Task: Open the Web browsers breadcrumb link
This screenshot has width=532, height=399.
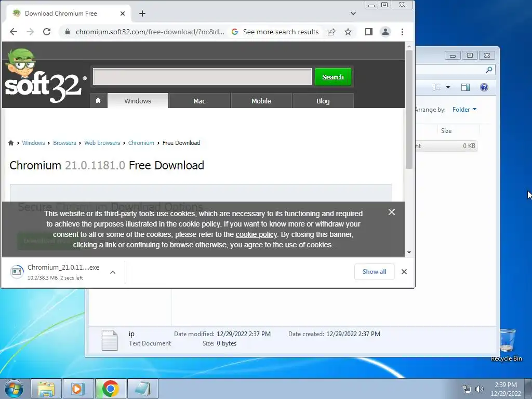Action: pyautogui.click(x=102, y=143)
